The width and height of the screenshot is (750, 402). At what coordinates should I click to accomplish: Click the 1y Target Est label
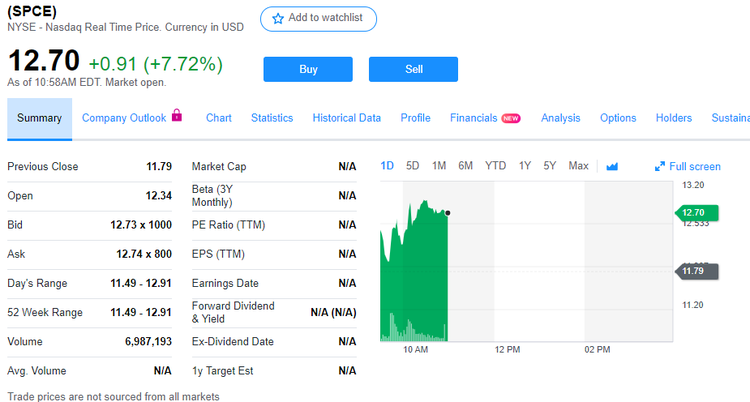point(222,371)
